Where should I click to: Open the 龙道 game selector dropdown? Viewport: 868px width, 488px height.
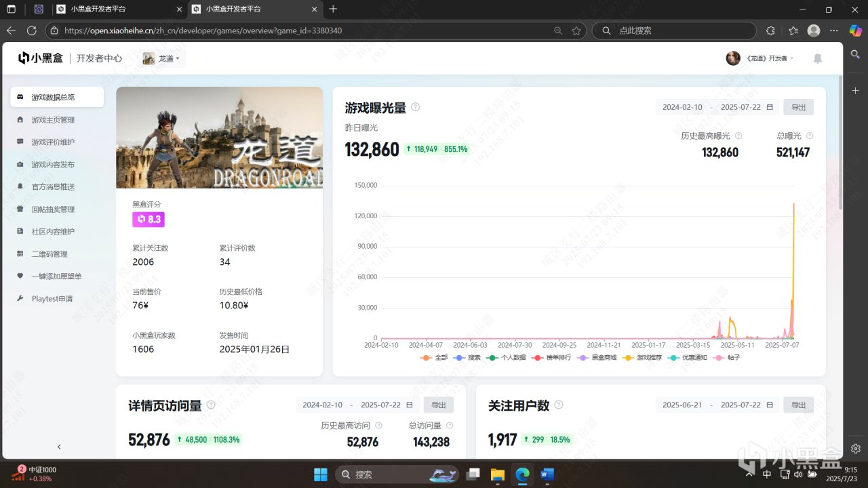(161, 58)
